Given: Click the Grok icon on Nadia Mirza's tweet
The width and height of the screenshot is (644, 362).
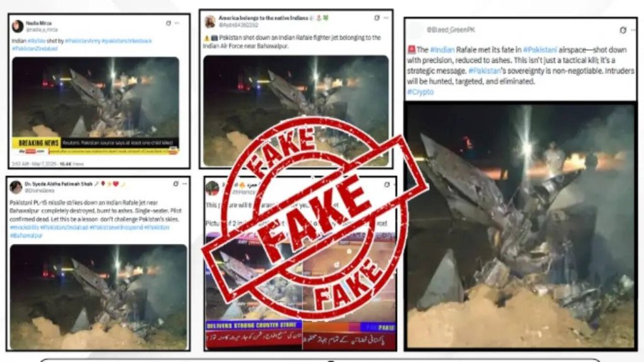Looking at the screenshot, I should (x=169, y=23).
